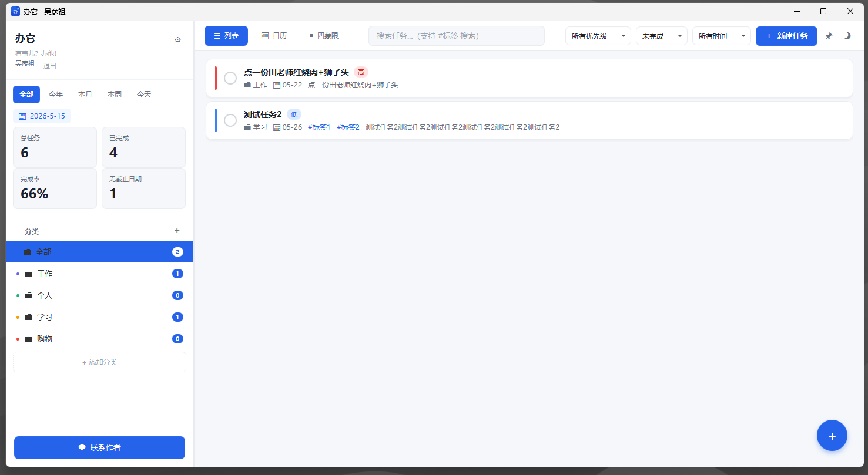Click the 联系作者 button
The image size is (868, 475).
99,447
